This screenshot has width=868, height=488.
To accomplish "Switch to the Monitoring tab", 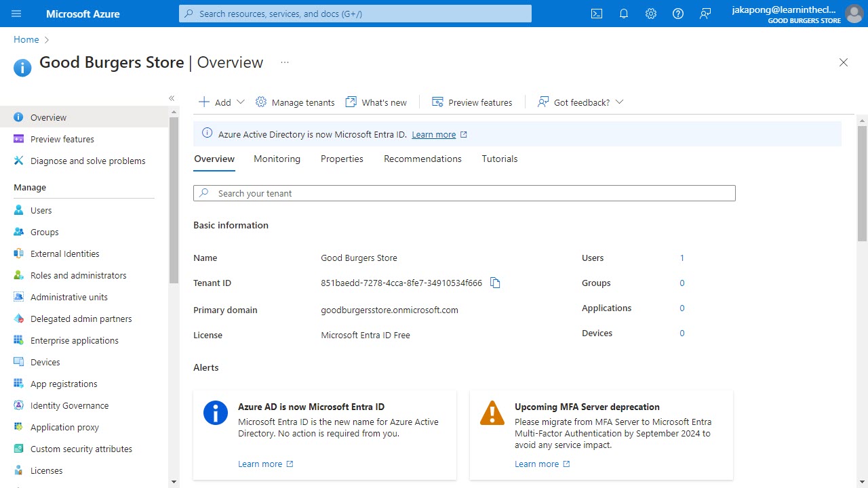I will [x=277, y=159].
